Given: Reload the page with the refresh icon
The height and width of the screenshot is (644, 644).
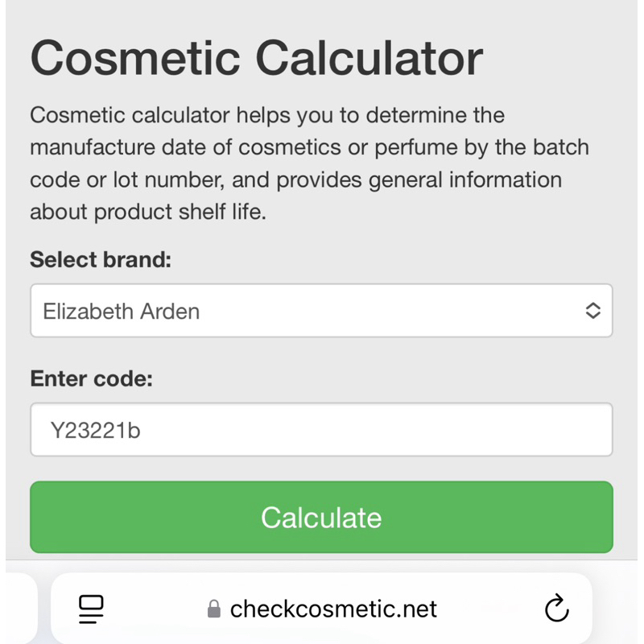Looking at the screenshot, I should click(x=556, y=609).
